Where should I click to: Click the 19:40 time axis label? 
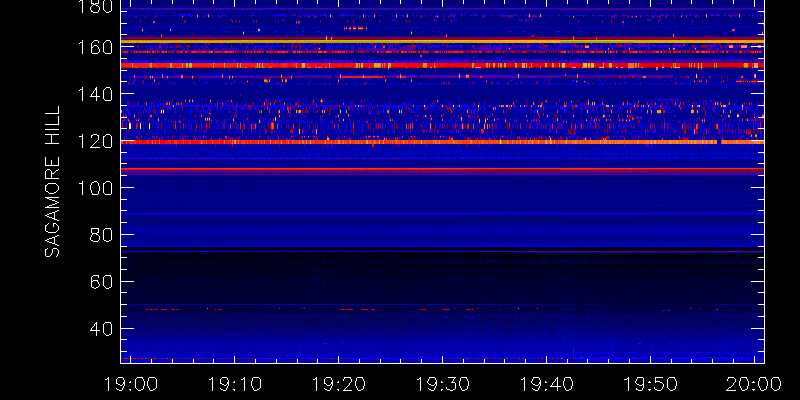pos(546,384)
